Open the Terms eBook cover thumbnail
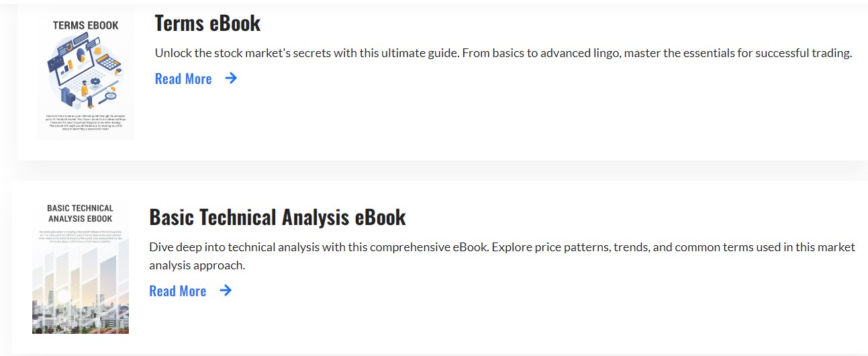The width and height of the screenshot is (868, 356). tap(86, 77)
